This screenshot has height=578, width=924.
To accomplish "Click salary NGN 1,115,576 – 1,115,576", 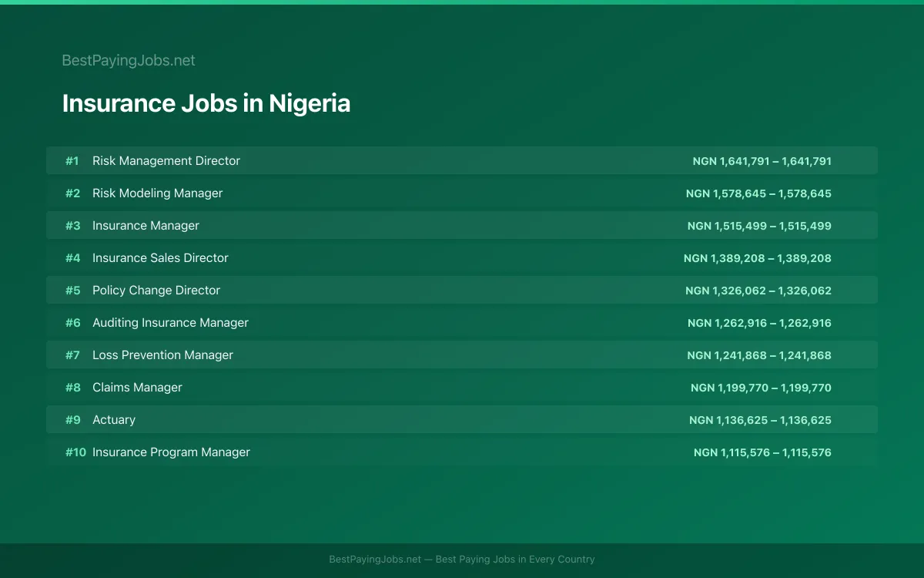I will [762, 452].
